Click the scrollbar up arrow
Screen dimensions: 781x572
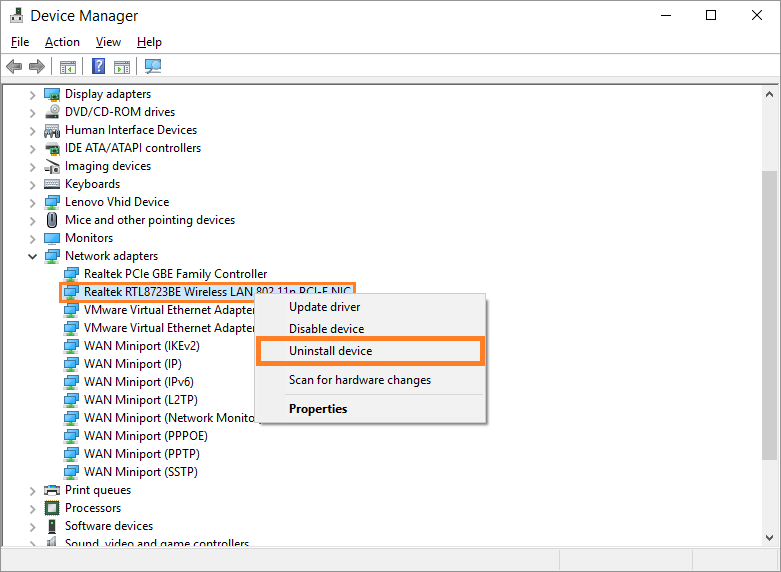tap(769, 94)
